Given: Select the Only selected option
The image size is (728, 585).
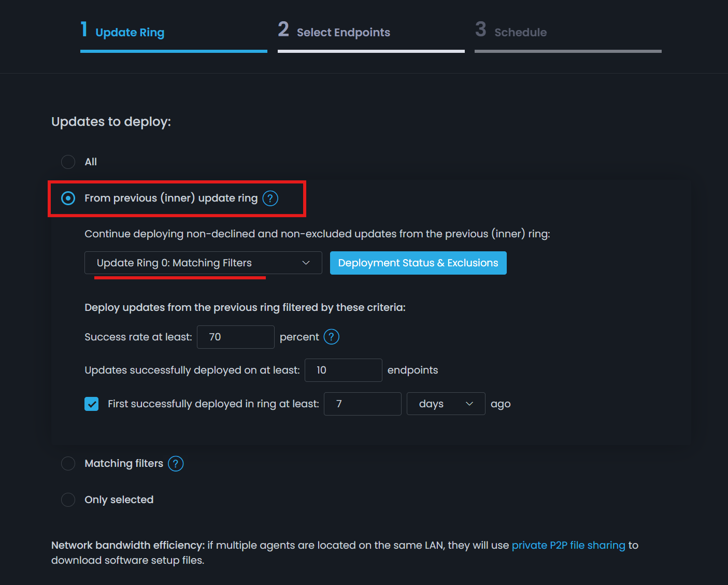Looking at the screenshot, I should tap(68, 500).
